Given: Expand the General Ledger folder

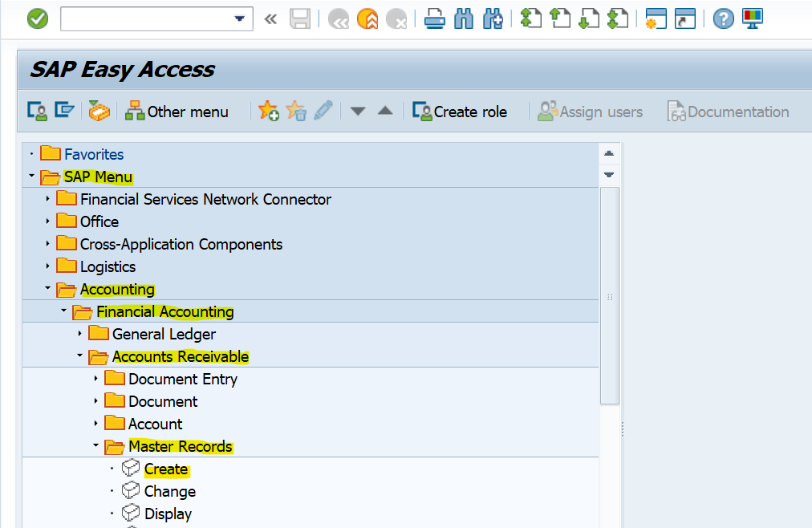Looking at the screenshot, I should 79,334.
